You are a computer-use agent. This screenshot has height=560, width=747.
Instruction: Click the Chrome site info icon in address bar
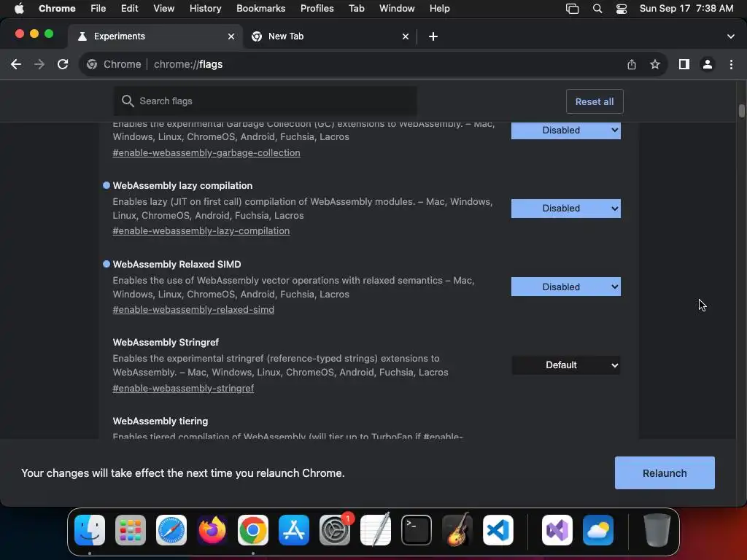pos(92,64)
